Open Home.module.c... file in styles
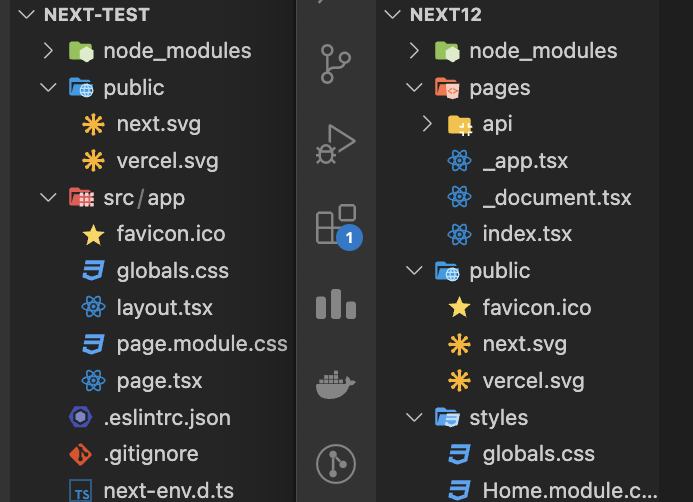This screenshot has height=502, width=693. (570, 491)
